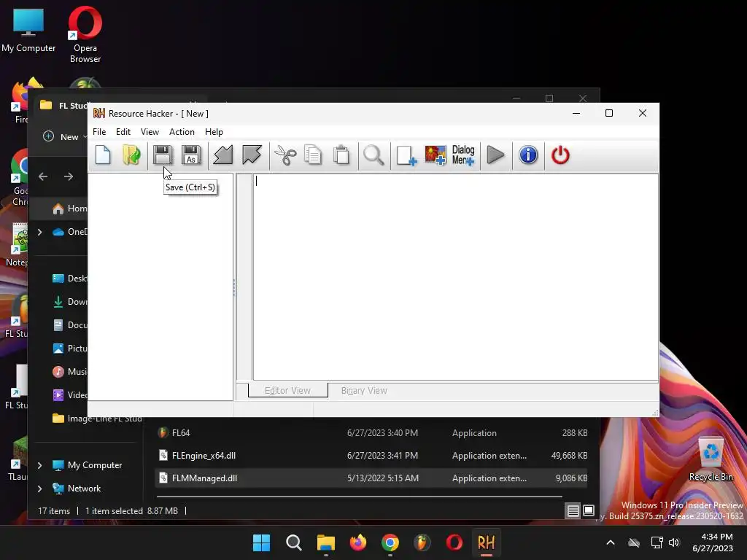This screenshot has height=560, width=747.
Task: Add a new resource via page-plus icon
Action: pyautogui.click(x=406, y=155)
